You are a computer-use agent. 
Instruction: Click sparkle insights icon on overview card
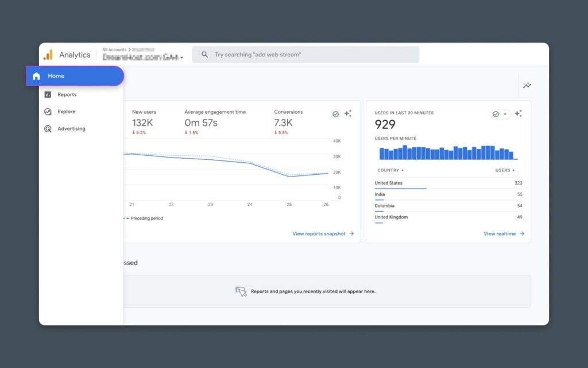pos(348,114)
